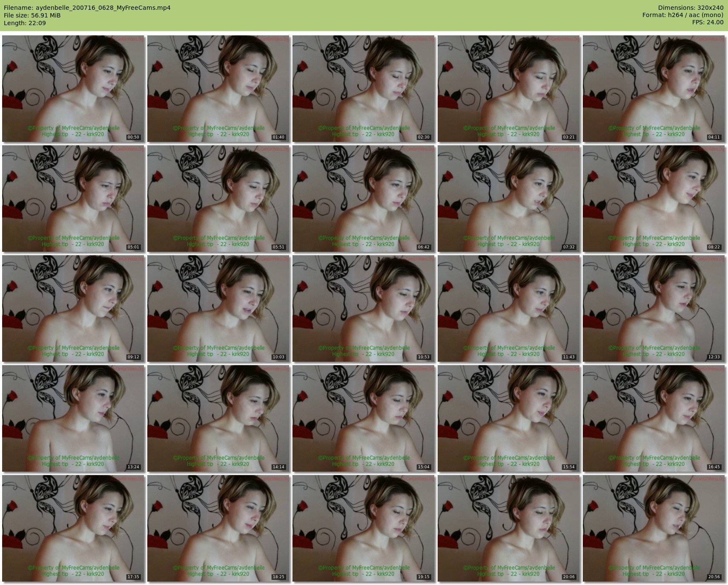Click the thumbnail labeled 19:15

coord(364,528)
